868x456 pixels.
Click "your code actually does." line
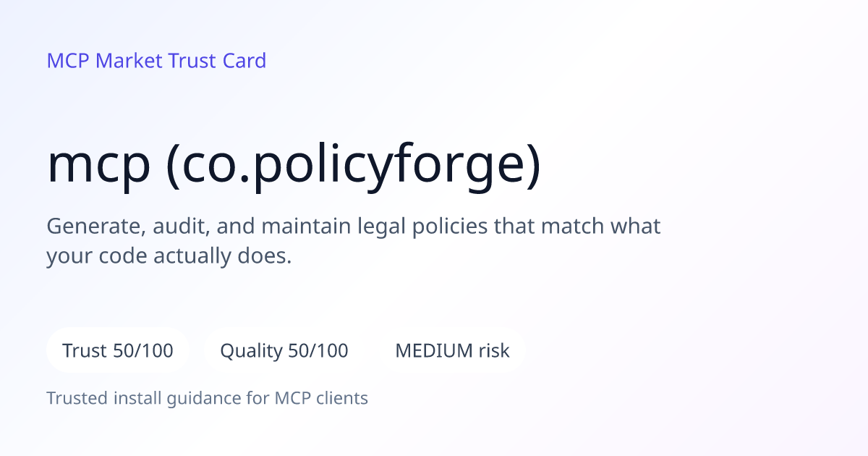pyautogui.click(x=169, y=256)
